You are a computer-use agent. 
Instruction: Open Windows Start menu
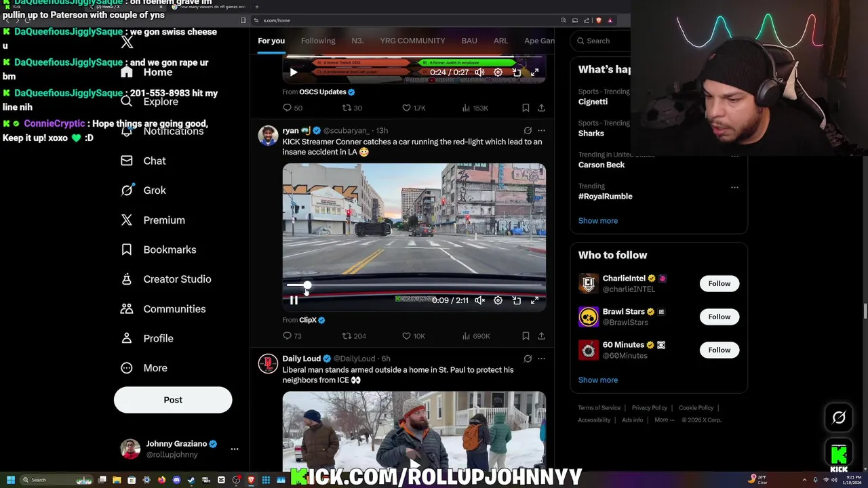click(10, 480)
